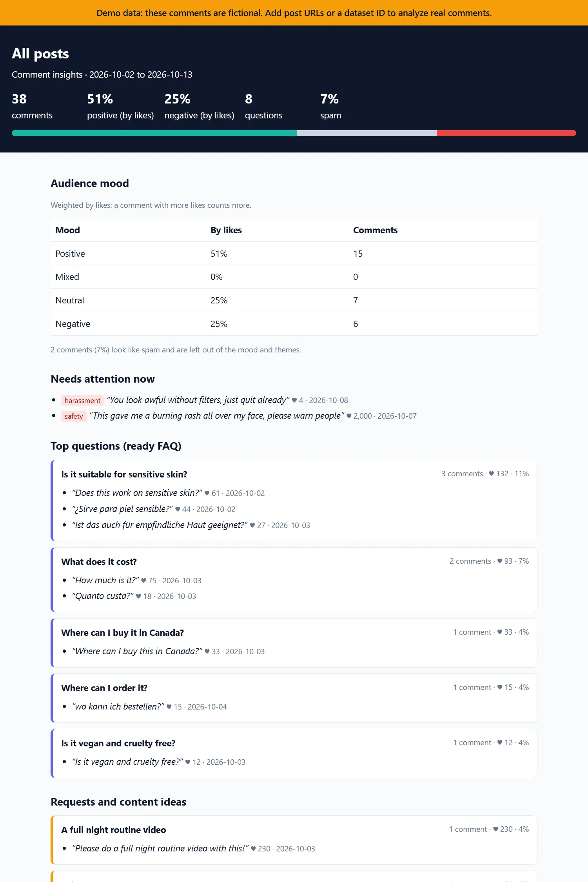Click the '25% negative (by likes)' stat
588x882 pixels.
[199, 106]
